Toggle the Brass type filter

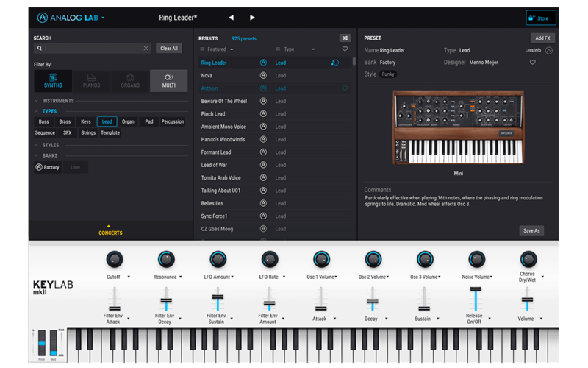pos(65,121)
